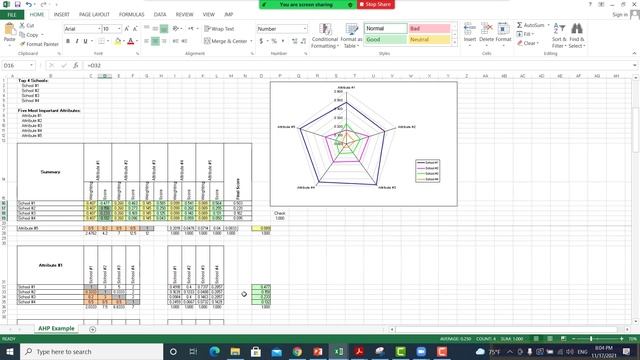Click the Delete cells icon
Screen dimensions: 640x360
coord(486,29)
